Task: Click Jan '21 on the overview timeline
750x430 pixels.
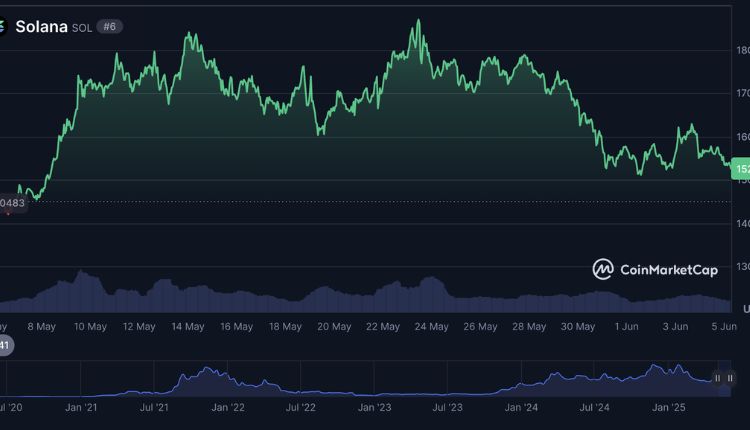Action: point(81,408)
